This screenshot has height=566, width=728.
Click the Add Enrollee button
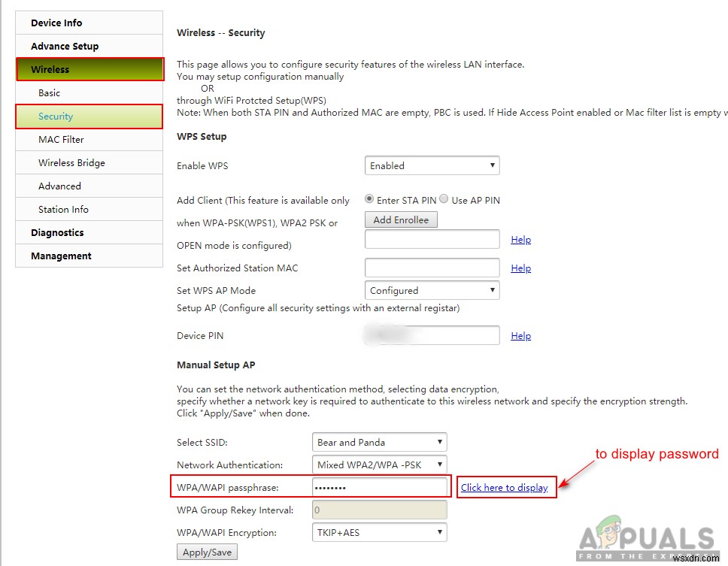click(x=401, y=219)
